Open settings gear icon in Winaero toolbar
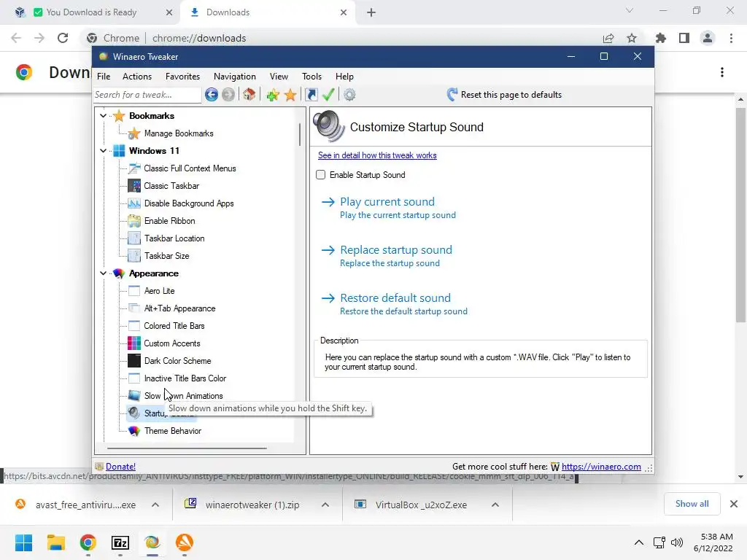 click(349, 95)
